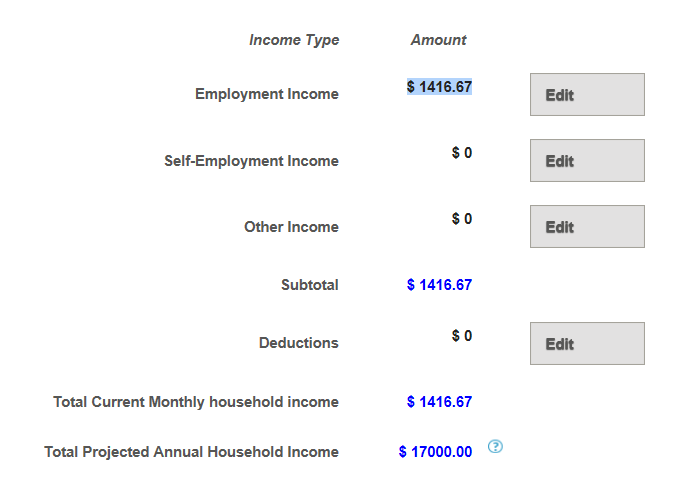The image size is (688, 479).
Task: Click the Other Income $0 amount
Action: (461, 219)
